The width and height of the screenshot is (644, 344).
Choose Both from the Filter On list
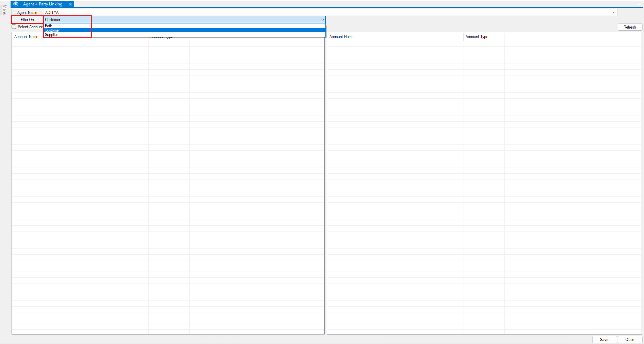[49, 26]
